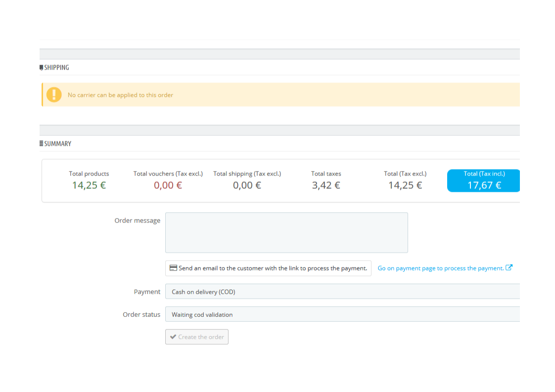The height and width of the screenshot is (392, 555).
Task: Click the Total products label
Action: point(89,174)
